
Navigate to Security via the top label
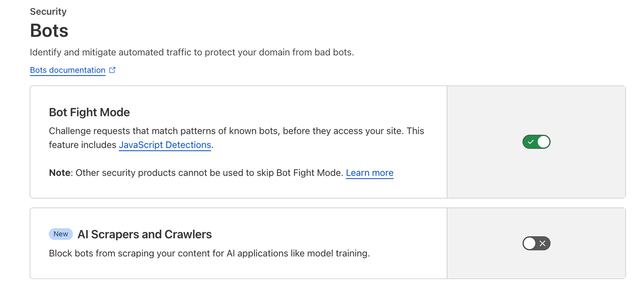[x=48, y=11]
